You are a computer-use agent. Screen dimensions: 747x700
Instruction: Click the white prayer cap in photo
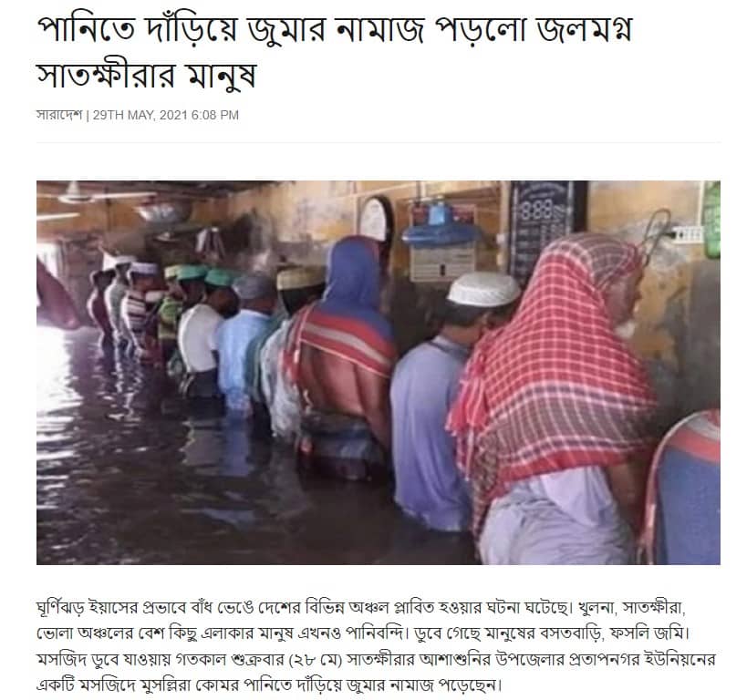[x=483, y=289]
